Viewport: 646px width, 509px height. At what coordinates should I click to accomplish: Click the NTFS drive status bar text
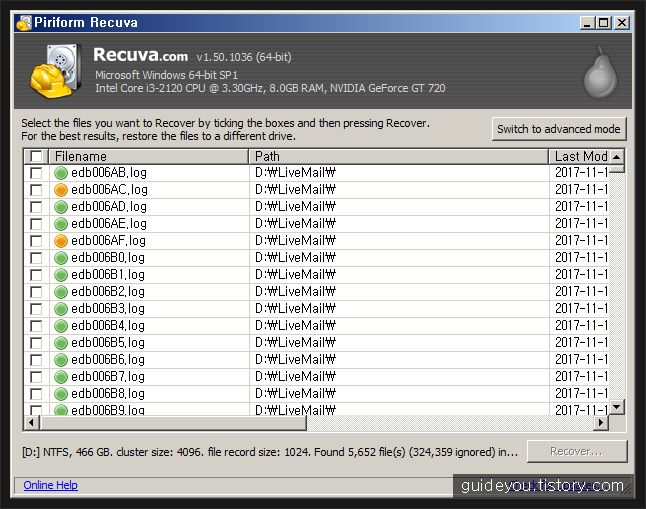pyautogui.click(x=270, y=452)
